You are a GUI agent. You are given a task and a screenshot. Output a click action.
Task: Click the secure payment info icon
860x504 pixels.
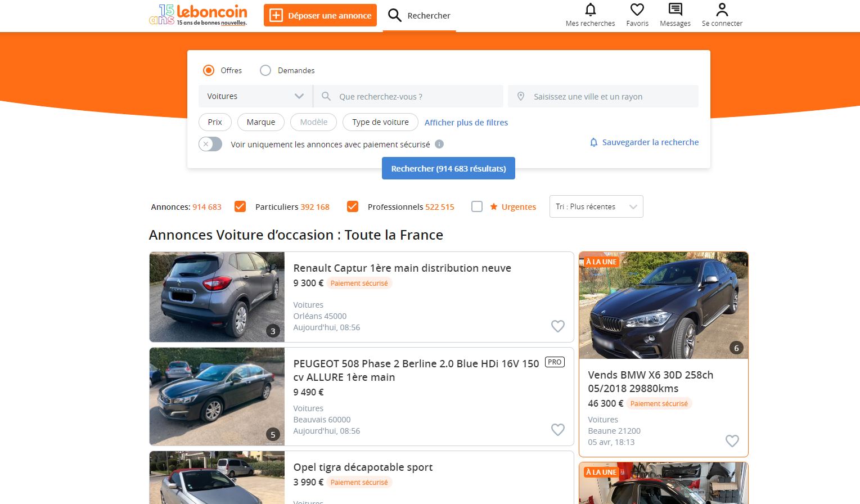coord(439,144)
